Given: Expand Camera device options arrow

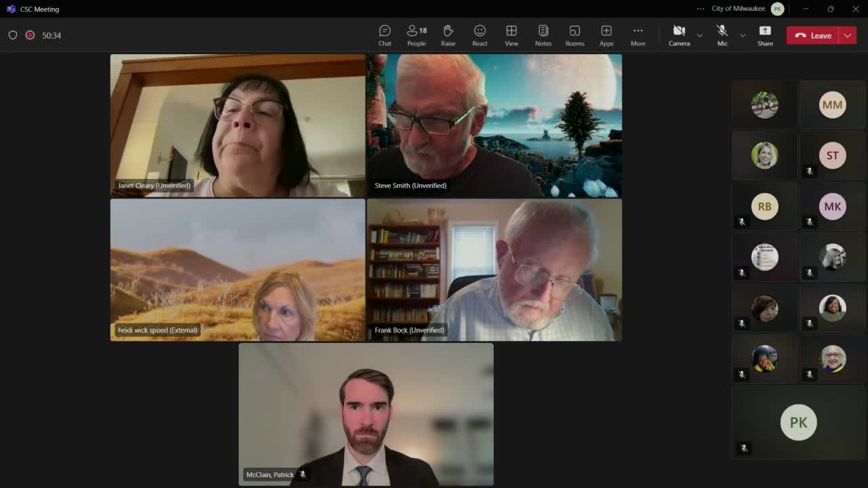Looking at the screenshot, I should 700,35.
